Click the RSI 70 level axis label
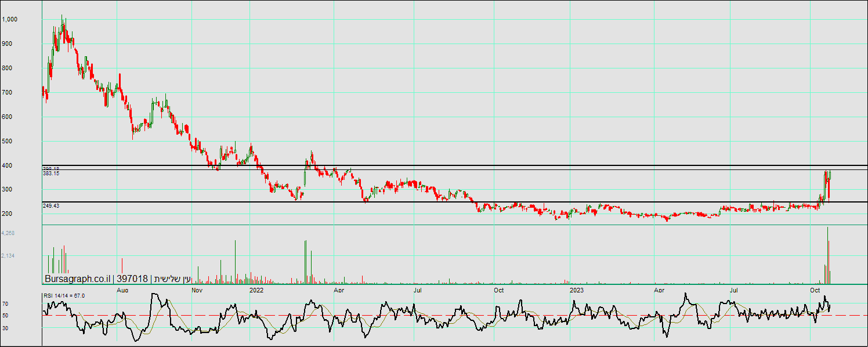 tap(5, 303)
